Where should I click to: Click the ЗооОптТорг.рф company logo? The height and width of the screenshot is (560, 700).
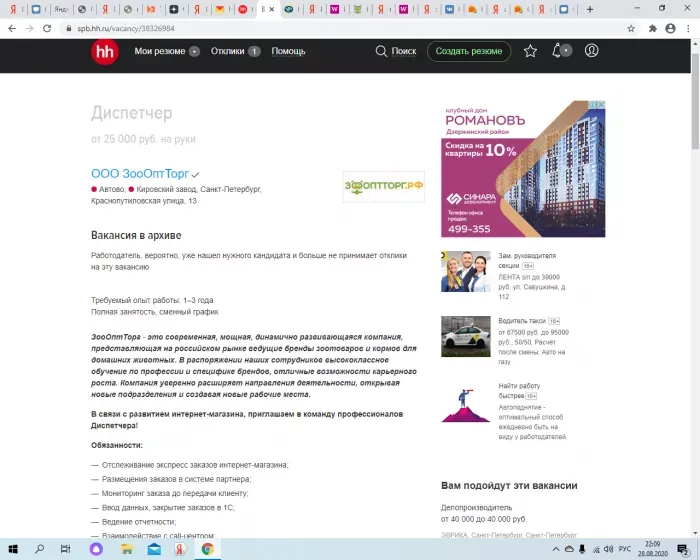[x=383, y=186]
